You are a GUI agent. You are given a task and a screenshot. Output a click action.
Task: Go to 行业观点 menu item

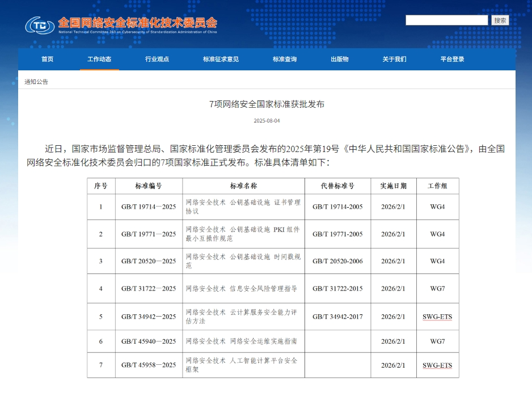(157, 59)
